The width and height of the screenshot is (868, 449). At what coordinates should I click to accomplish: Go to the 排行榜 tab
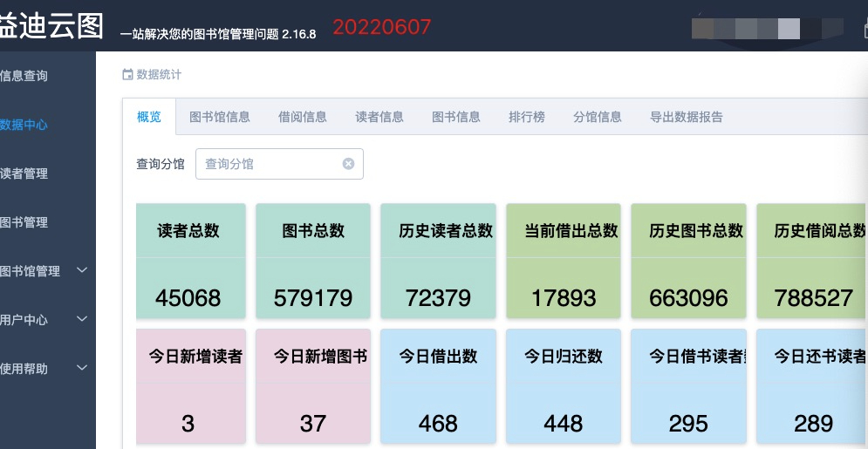click(x=527, y=117)
